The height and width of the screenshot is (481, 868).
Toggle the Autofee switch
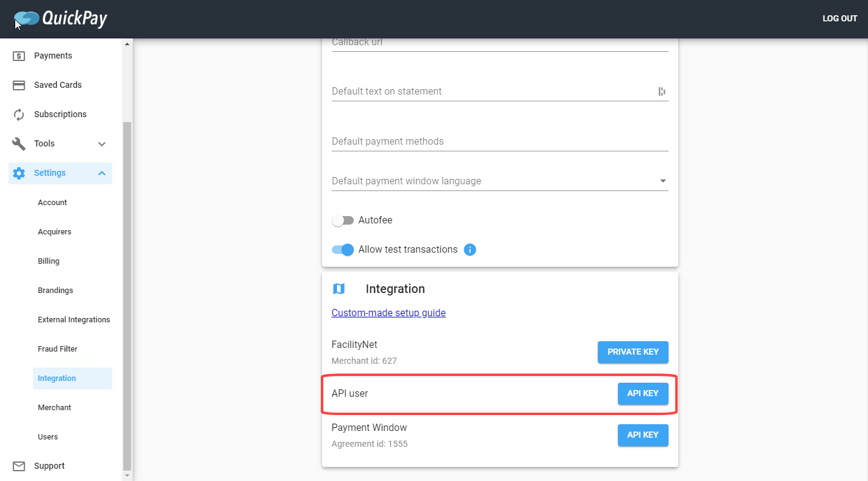(343, 220)
